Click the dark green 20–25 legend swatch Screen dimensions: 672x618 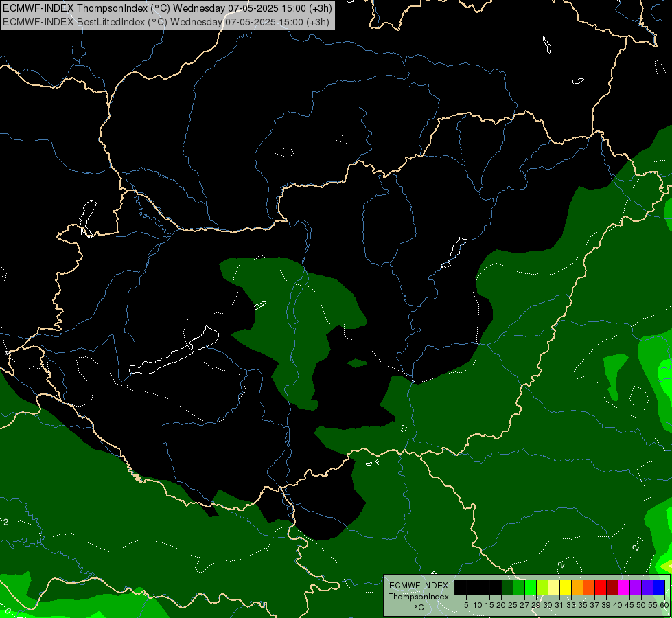pyautogui.click(x=507, y=588)
